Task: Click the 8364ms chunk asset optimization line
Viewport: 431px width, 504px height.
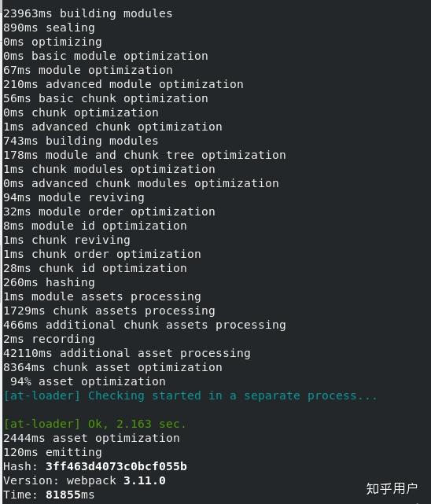Action: [112, 367]
